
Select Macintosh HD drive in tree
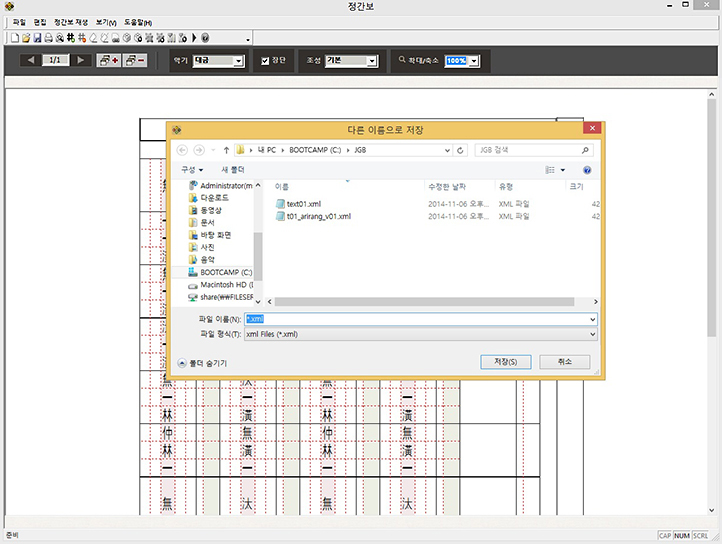coord(221,285)
